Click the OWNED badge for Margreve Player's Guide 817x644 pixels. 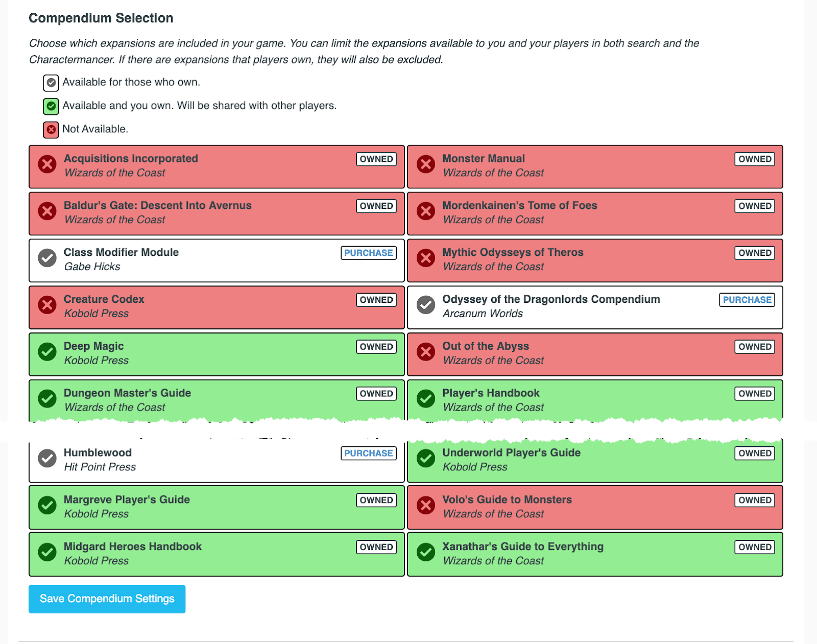(x=376, y=500)
